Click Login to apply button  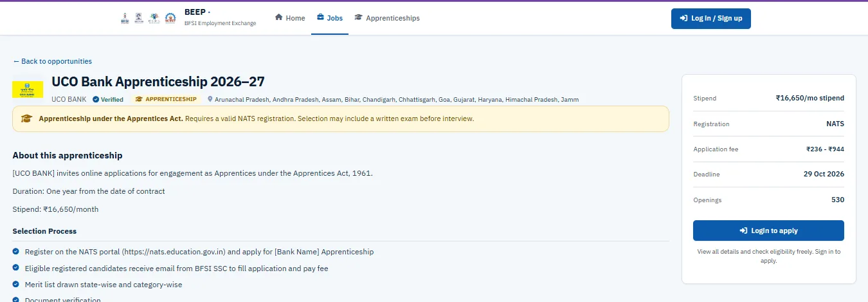tap(768, 231)
